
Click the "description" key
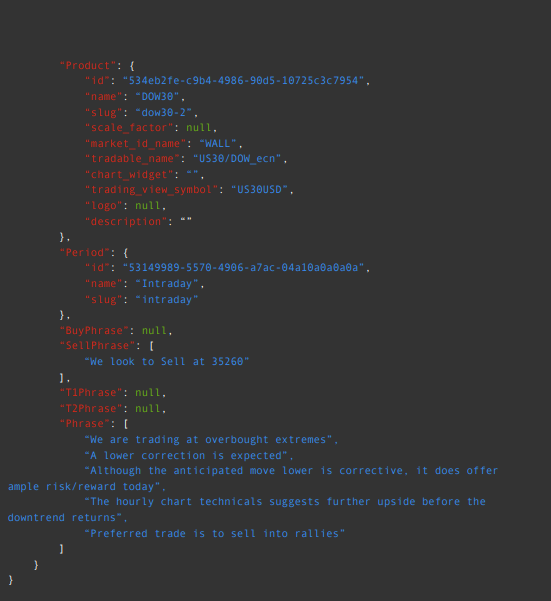tap(126, 222)
